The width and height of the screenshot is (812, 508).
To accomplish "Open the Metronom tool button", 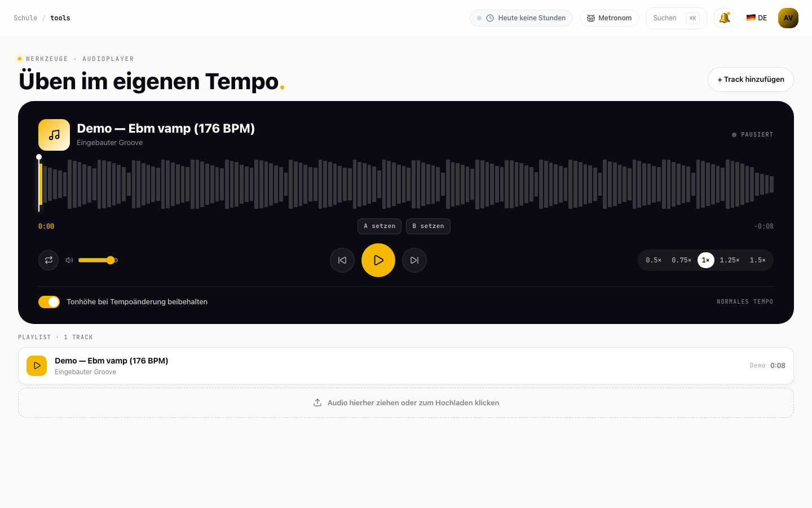I will (609, 18).
